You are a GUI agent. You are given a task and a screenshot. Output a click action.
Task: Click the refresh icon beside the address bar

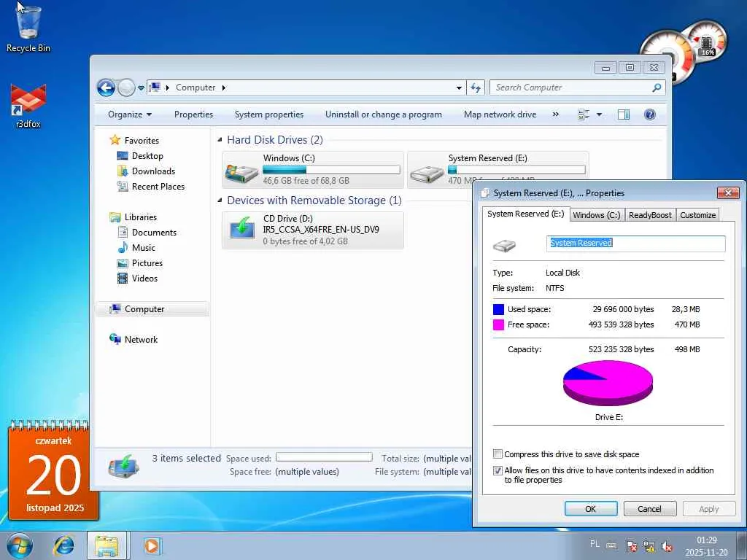point(476,87)
